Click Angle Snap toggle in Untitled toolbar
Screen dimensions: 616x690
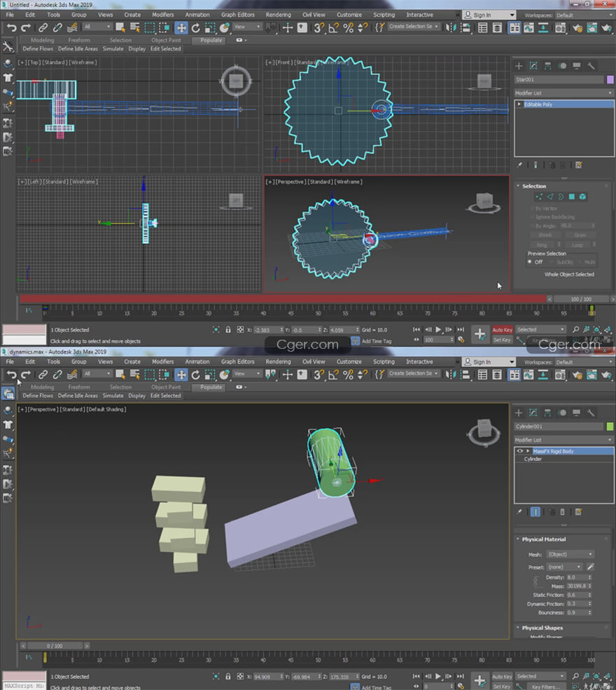pyautogui.click(x=333, y=28)
